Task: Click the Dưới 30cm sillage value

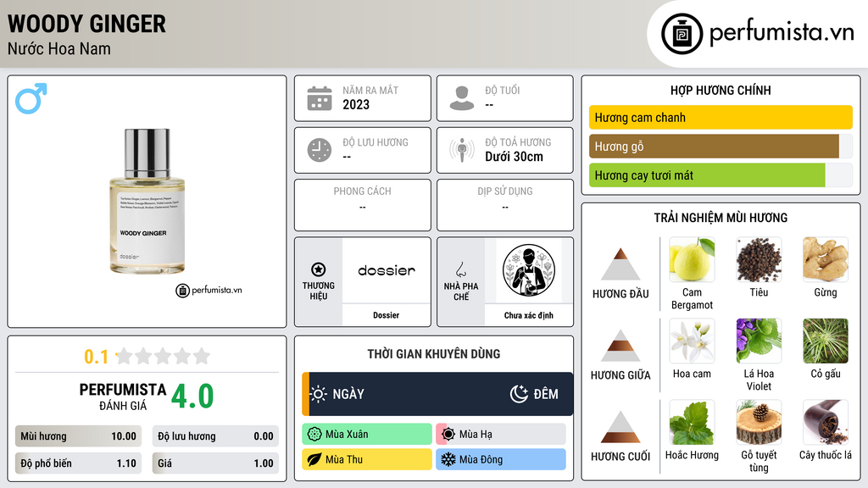Action: click(x=515, y=157)
